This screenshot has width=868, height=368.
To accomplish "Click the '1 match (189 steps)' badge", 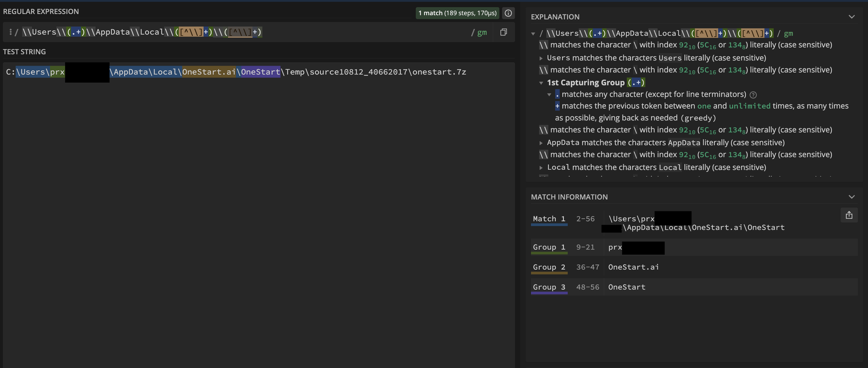I will [457, 13].
